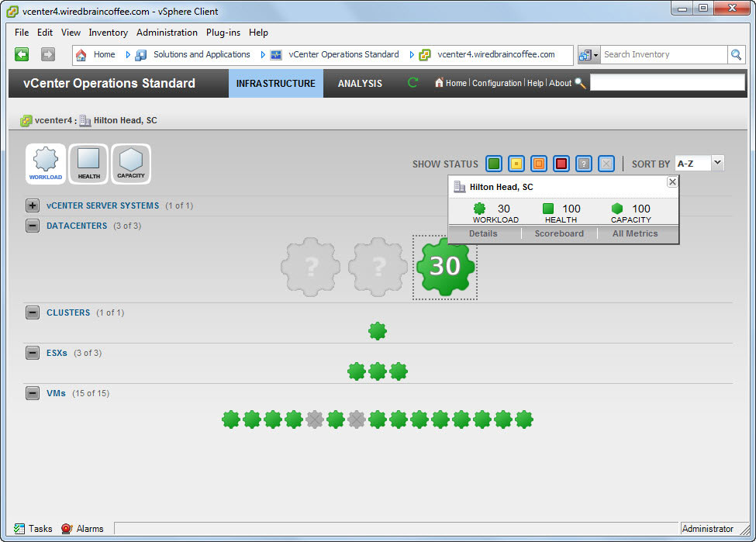The width and height of the screenshot is (756, 542).
Task: Select the green cluster badge
Action: [x=378, y=331]
